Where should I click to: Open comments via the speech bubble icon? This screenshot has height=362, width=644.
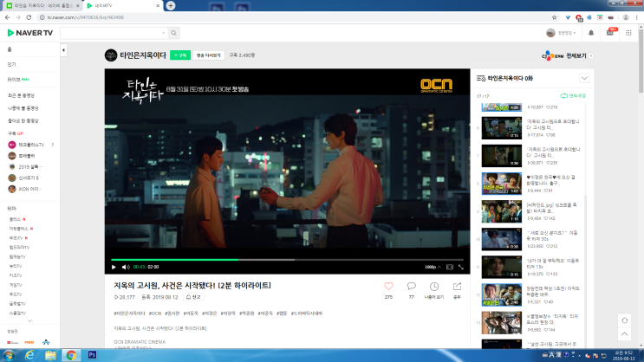point(411,286)
